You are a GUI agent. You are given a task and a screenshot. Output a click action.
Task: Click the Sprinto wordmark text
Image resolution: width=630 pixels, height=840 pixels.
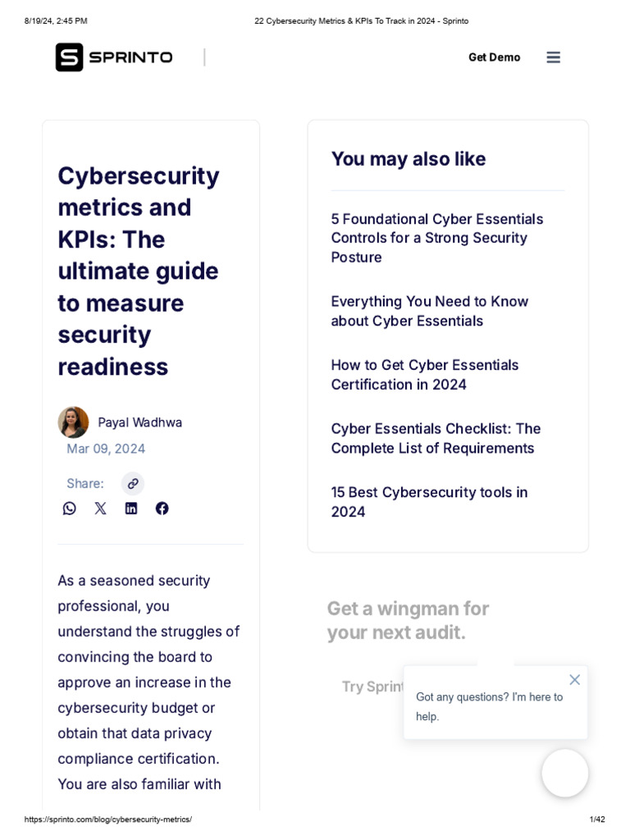point(130,57)
